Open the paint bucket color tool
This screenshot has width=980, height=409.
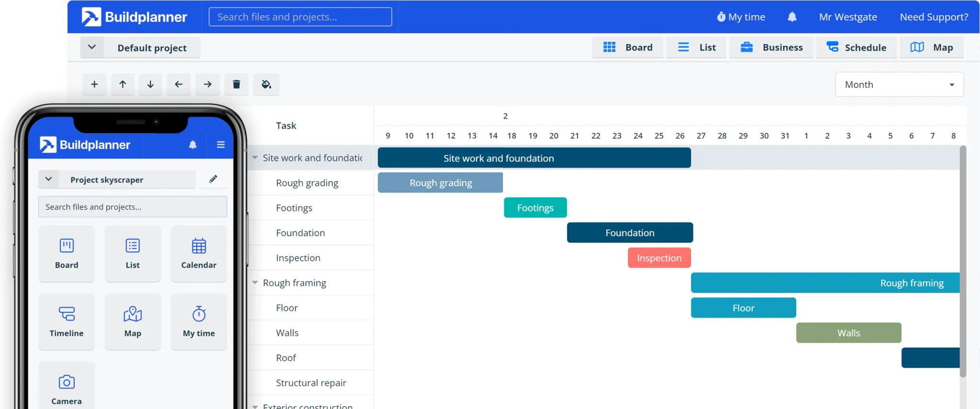266,84
